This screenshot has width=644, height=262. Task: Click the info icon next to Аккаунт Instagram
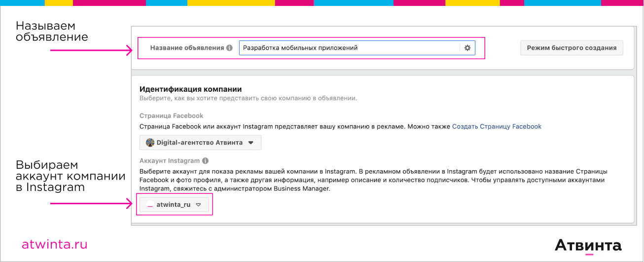click(205, 161)
